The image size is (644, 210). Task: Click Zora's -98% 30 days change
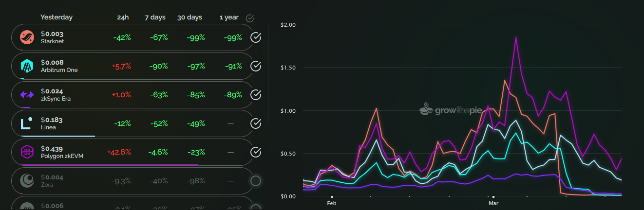pos(196,181)
